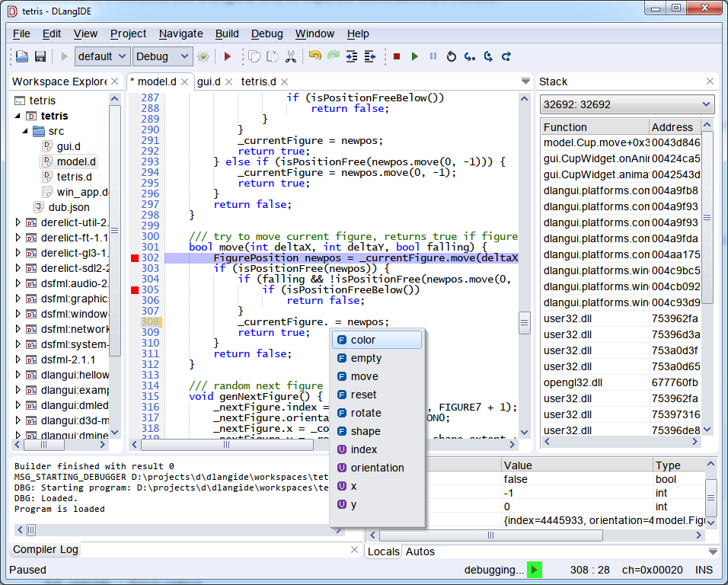
Task: Toggle breakpoint marker on line 302
Action: point(135,258)
